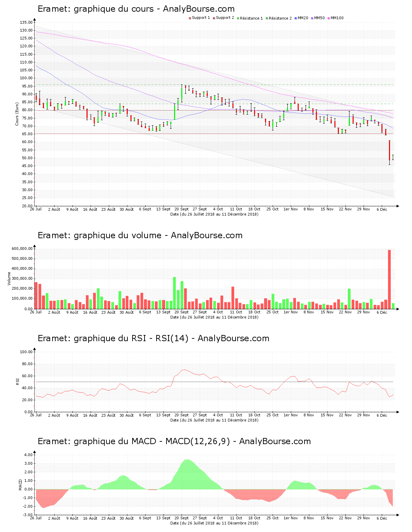412x532 pixels.
Task: Click the 25.00 value on price axis
Action: click(x=27, y=198)
